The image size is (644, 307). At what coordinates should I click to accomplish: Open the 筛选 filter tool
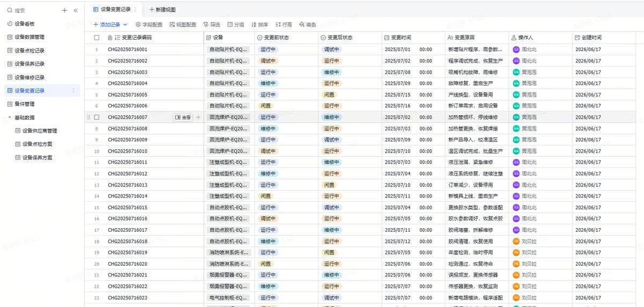click(x=211, y=25)
